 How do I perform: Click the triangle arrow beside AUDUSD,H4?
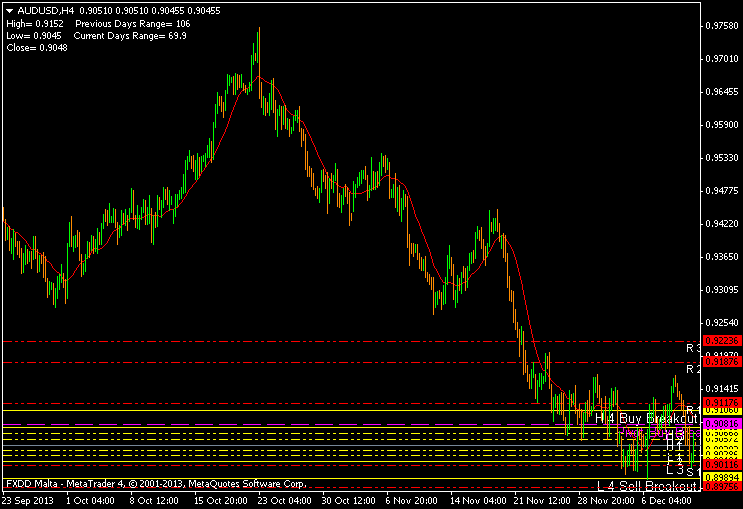[x=9, y=10]
